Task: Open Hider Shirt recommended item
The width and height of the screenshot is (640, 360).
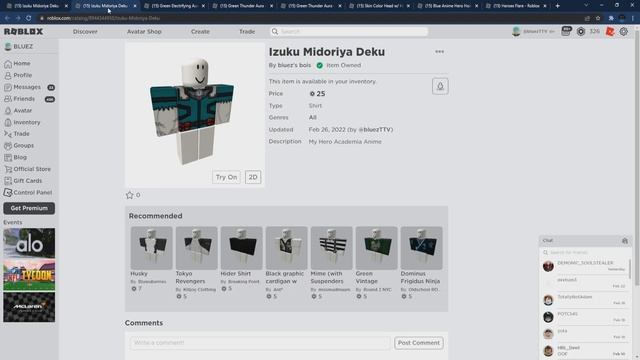Action: (x=241, y=259)
